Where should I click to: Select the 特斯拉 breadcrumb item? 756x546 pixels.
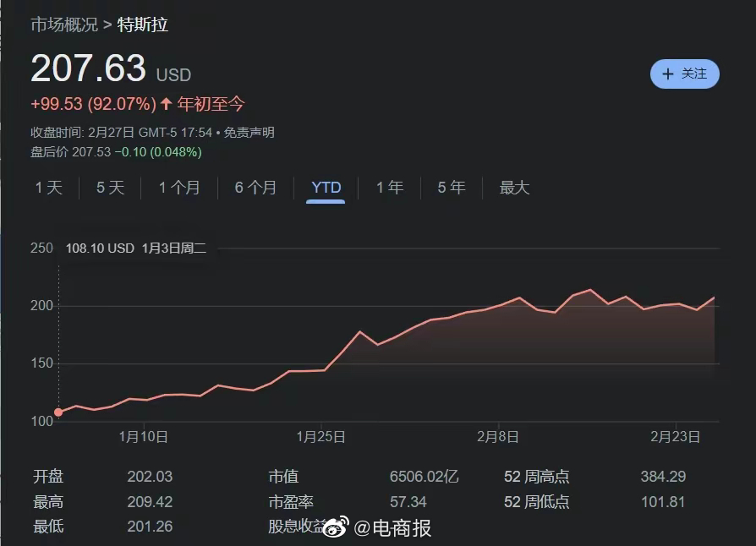click(143, 25)
